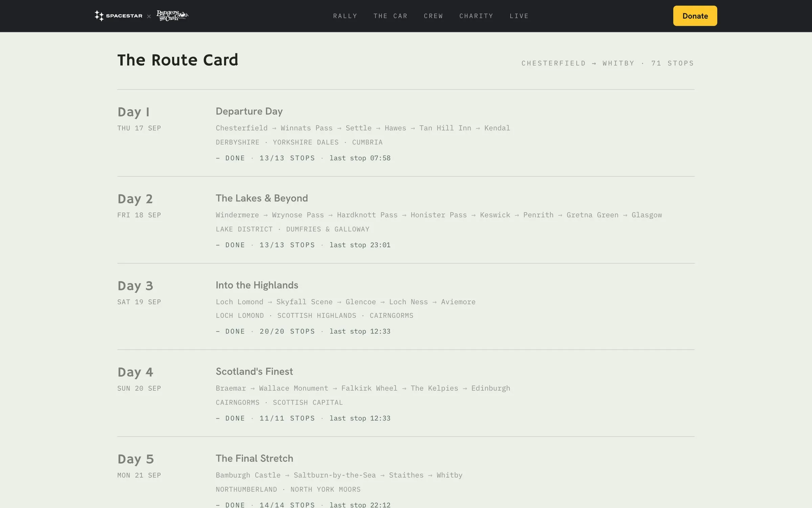Click the 20/20 stops status line
The height and width of the screenshot is (508, 812).
303,332
